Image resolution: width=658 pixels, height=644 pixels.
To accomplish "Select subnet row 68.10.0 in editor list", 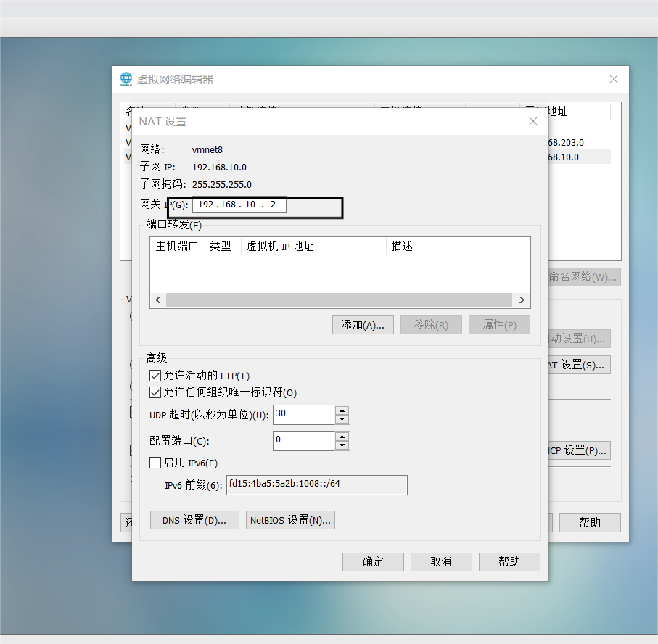I will point(579,157).
